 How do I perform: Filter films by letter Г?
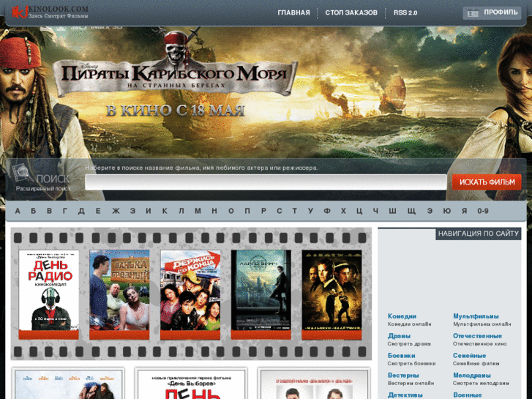pos(65,212)
